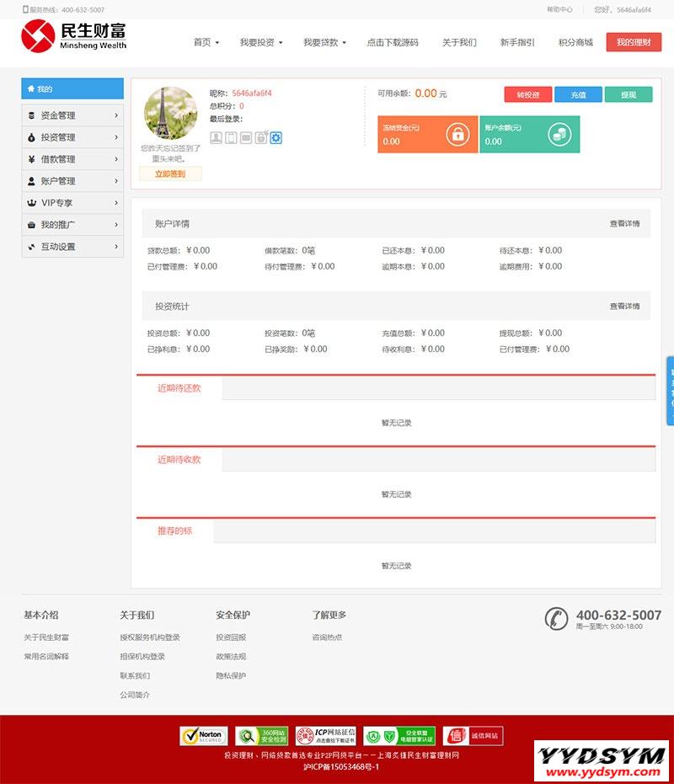Click the ICP网站征信 badge in footer
Image resolution: width=674 pixels, height=784 pixels.
324,736
